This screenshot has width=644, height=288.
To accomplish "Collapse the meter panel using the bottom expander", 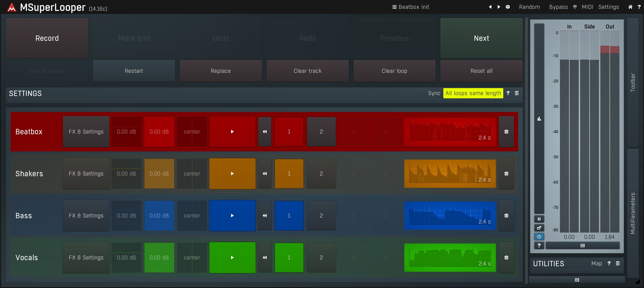I will [582, 246].
